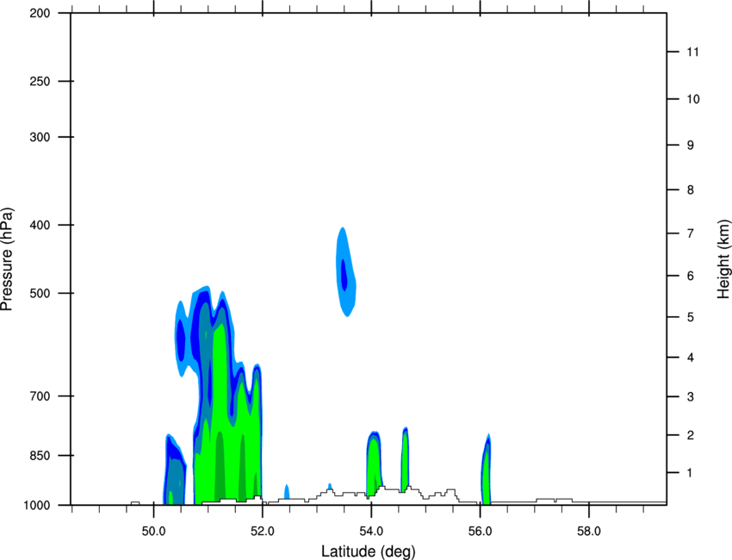Click the 54.0 latitude tick label

click(372, 532)
